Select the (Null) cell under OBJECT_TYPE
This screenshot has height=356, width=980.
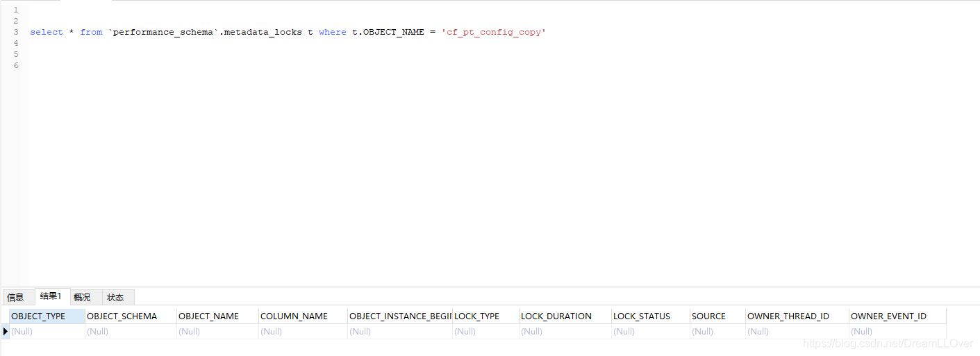coord(47,331)
